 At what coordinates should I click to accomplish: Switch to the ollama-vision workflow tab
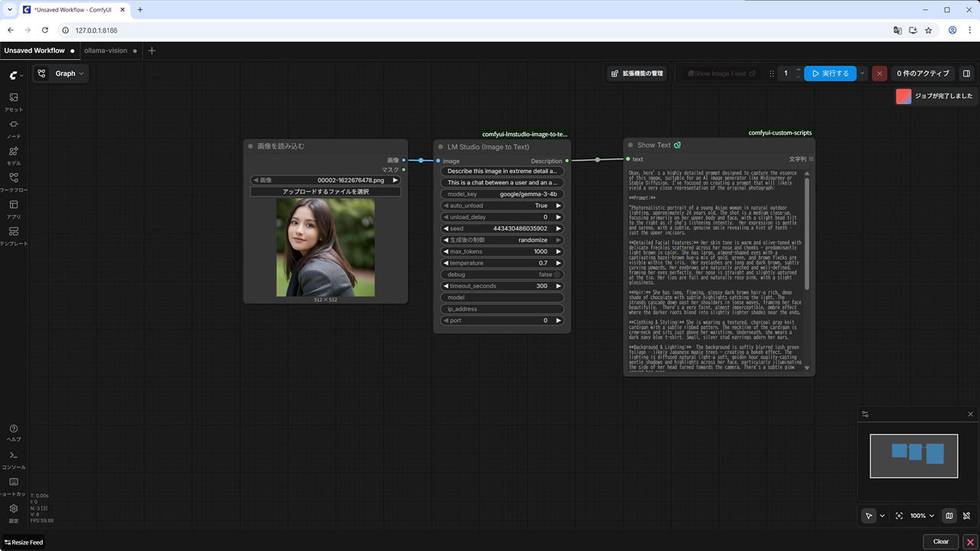(106, 51)
